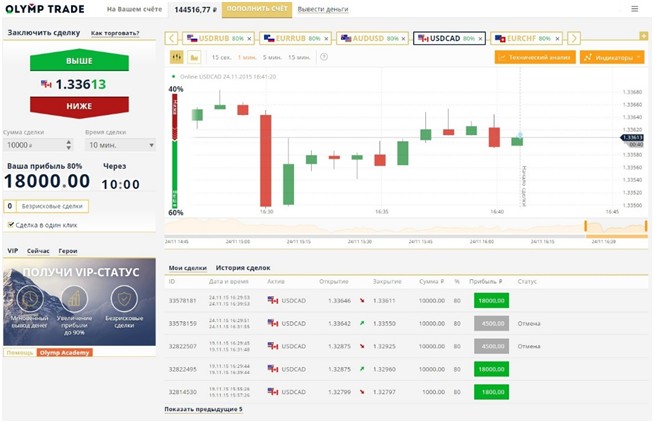
Task: Open 'Olymp Academy' button
Action: click(x=65, y=352)
